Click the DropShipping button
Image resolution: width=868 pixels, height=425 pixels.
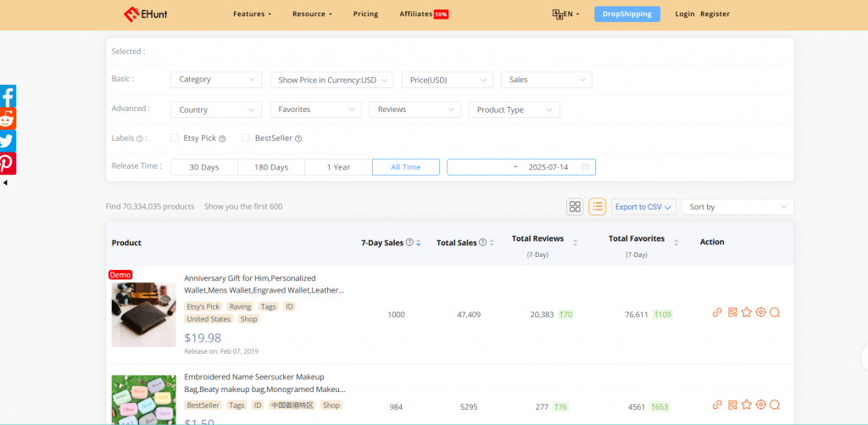pyautogui.click(x=627, y=14)
